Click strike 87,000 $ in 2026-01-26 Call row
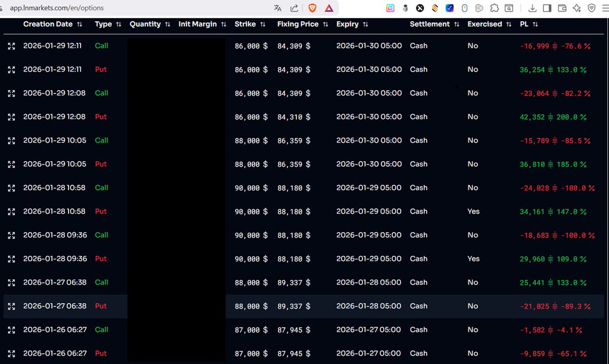This screenshot has height=364, width=609. pos(251,330)
